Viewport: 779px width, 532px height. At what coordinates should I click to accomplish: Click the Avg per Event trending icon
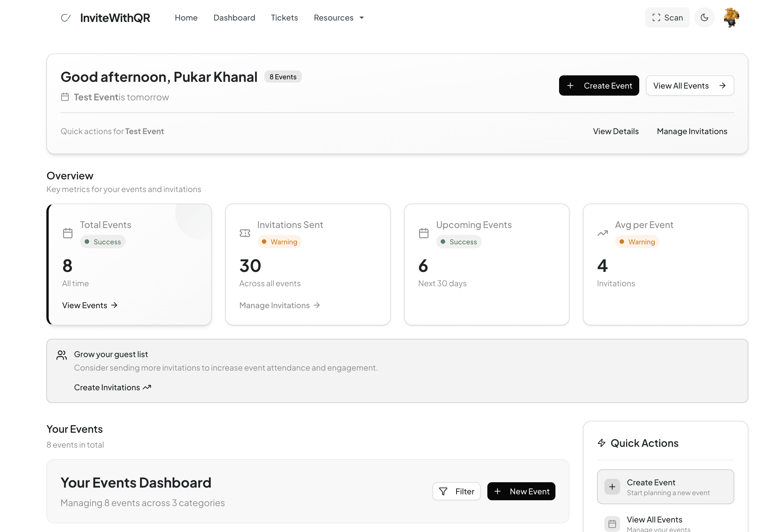point(603,233)
